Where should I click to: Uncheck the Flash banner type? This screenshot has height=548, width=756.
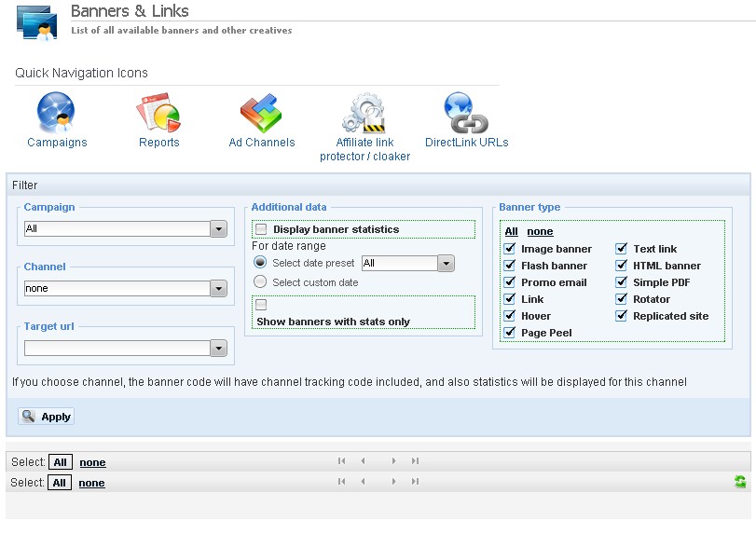510,266
